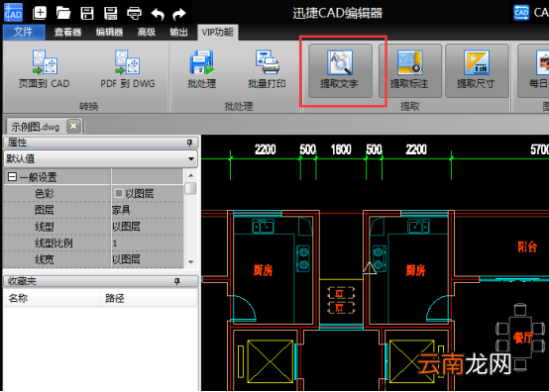Redo the last action
The height and width of the screenshot is (392, 549).
(x=179, y=14)
